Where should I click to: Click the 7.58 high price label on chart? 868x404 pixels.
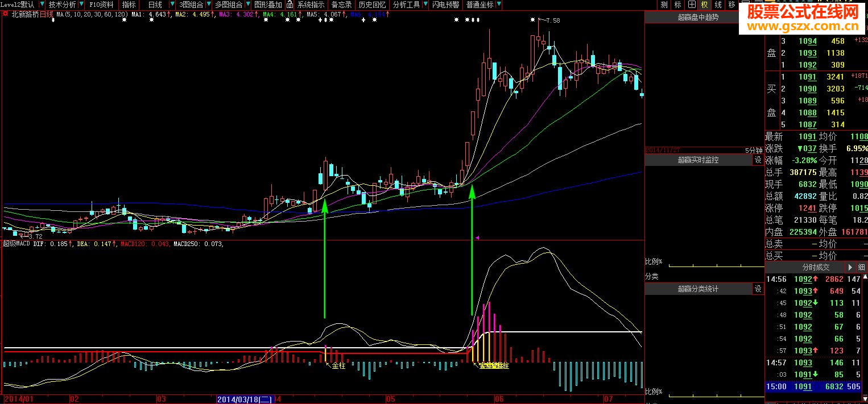(x=552, y=20)
